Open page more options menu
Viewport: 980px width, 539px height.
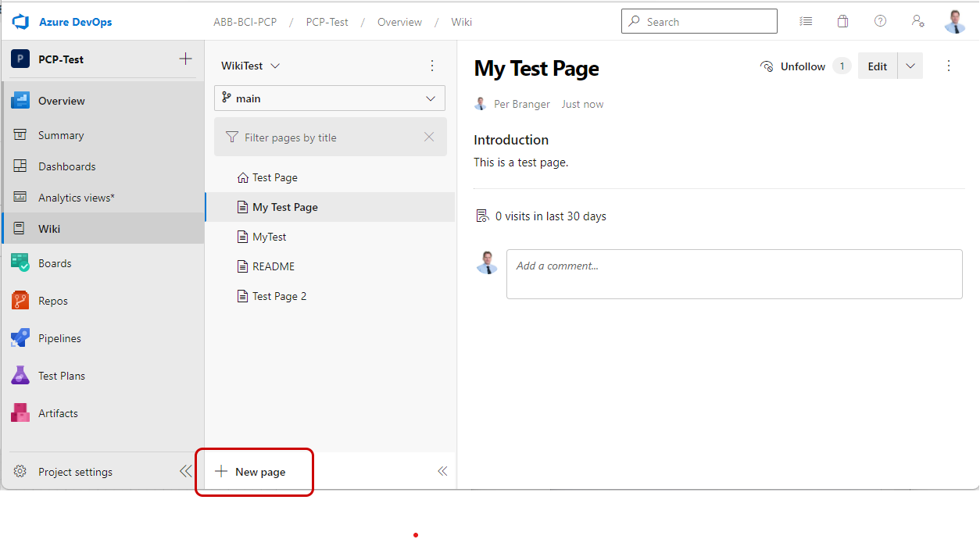coord(949,66)
